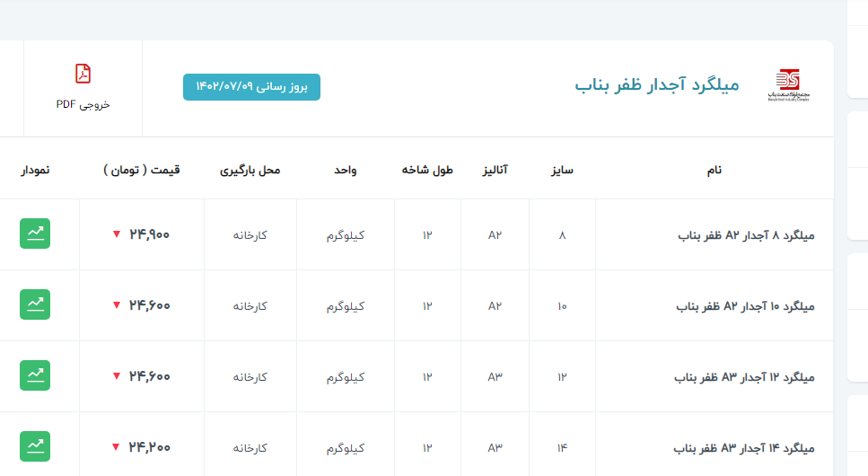Click the نام column header

coord(715,169)
